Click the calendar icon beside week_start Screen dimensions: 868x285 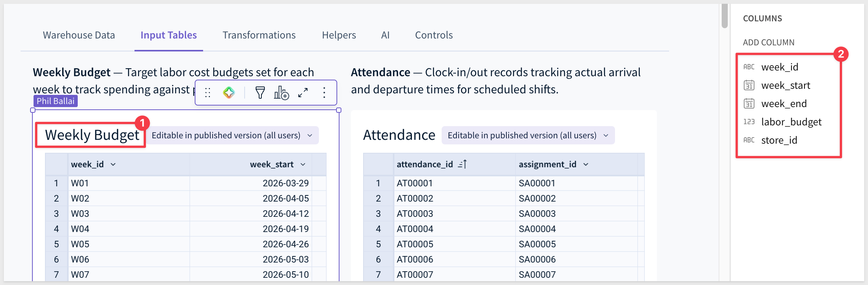(749, 85)
